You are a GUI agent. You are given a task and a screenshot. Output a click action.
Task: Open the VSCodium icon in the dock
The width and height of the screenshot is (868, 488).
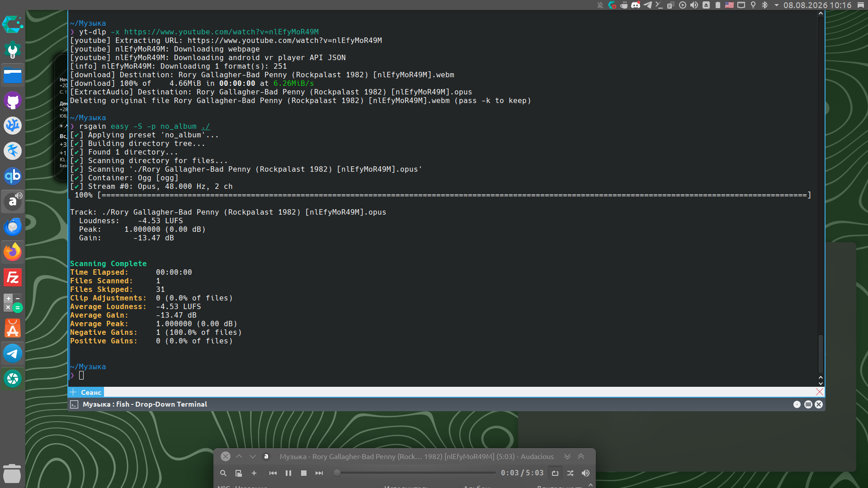pos(13,126)
